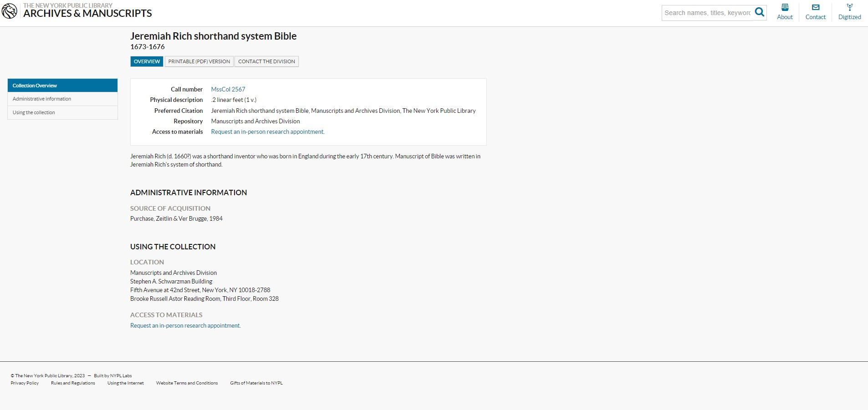Click the research appointment link in the summary box

(x=268, y=132)
